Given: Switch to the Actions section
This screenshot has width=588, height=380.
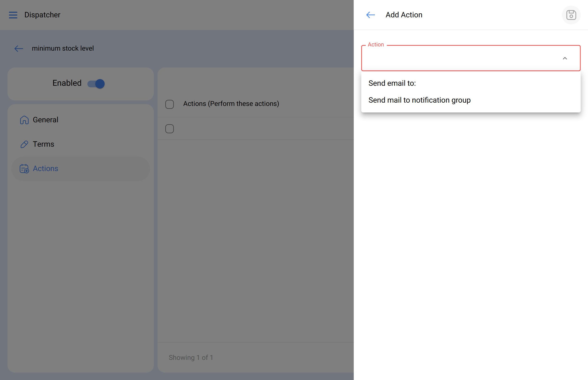Looking at the screenshot, I should [x=46, y=169].
